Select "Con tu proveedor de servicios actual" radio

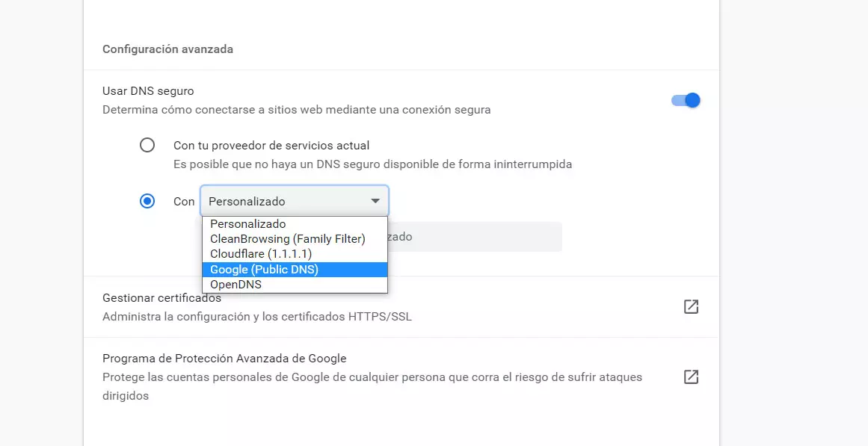147,146
